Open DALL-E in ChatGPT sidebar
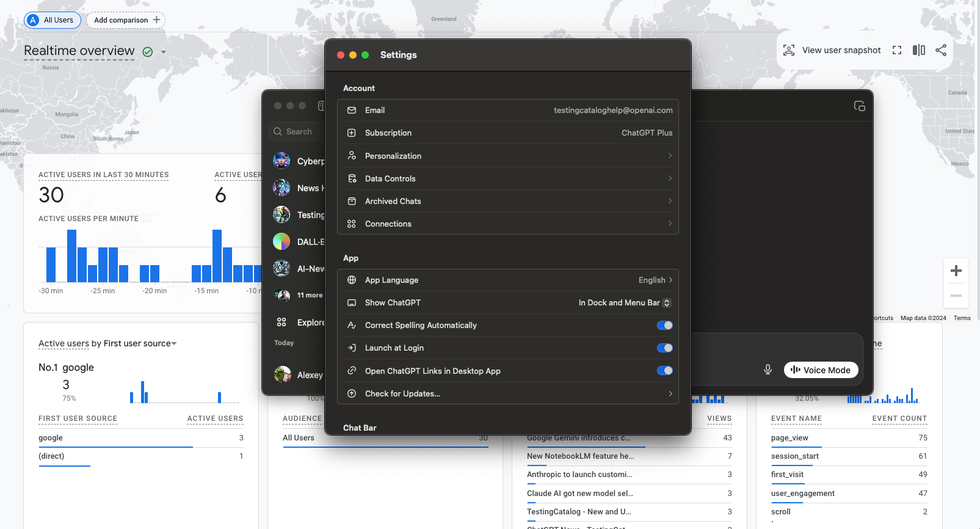Screen dimensions: 980x529 299,242
